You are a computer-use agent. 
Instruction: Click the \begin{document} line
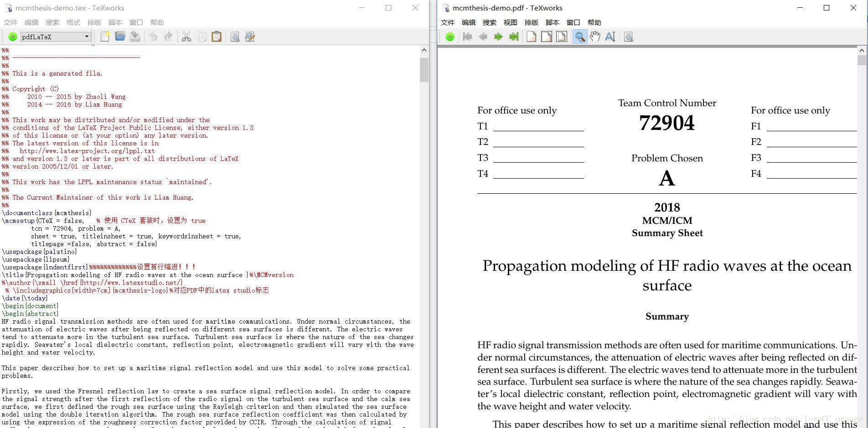[x=31, y=306]
